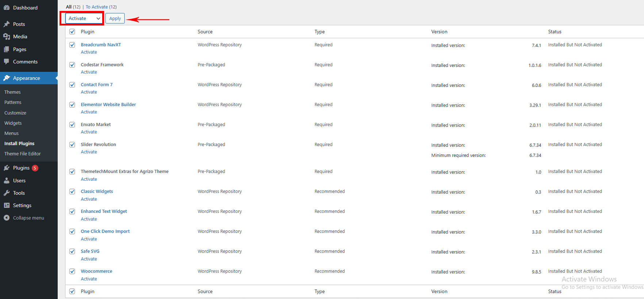Click the Tools wrench icon
This screenshot has width=644, height=299.
7,193
